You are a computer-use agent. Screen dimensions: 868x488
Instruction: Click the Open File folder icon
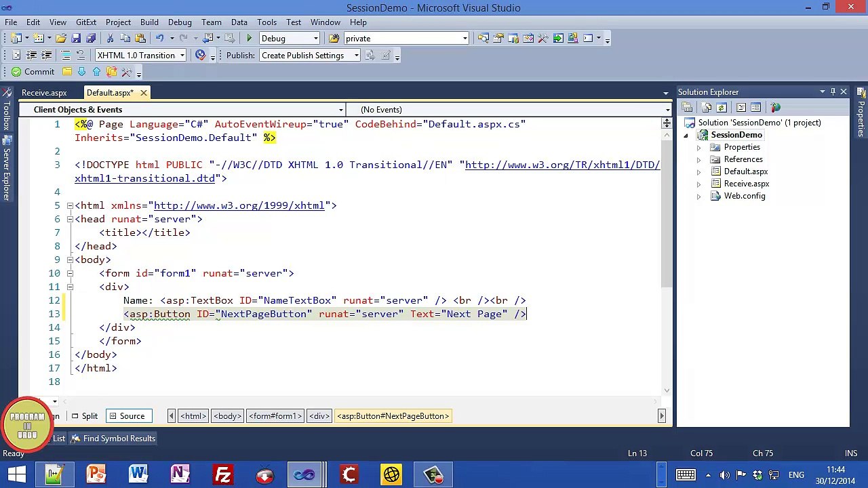click(61, 39)
